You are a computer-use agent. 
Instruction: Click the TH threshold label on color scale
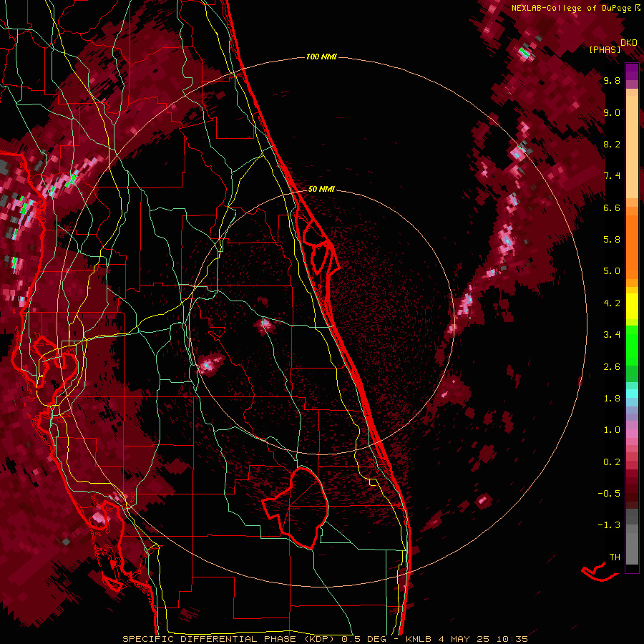coord(615,557)
